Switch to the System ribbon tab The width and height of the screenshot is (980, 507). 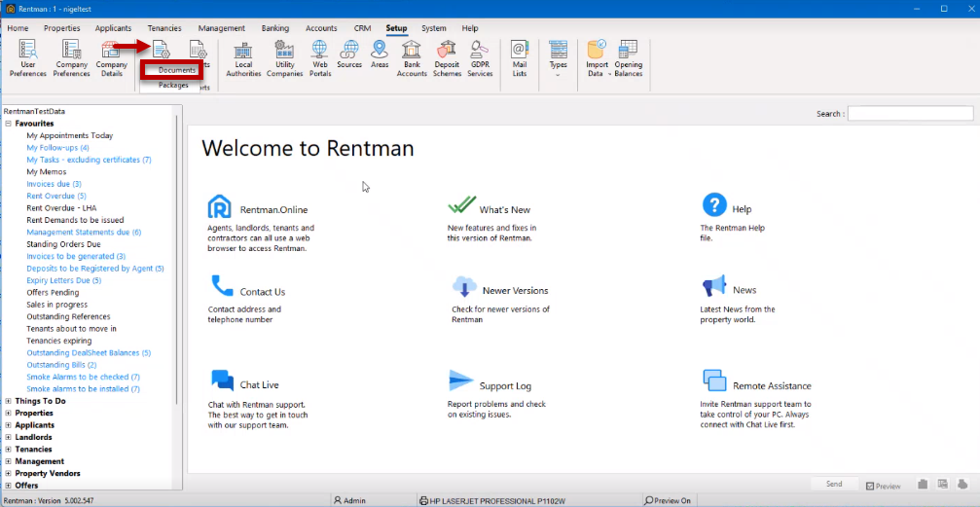click(x=434, y=28)
